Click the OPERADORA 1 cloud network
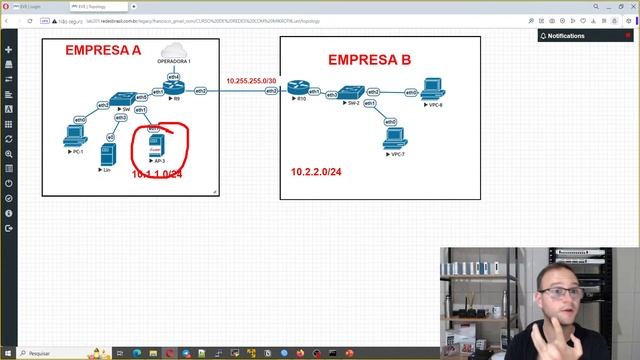 pos(174,50)
